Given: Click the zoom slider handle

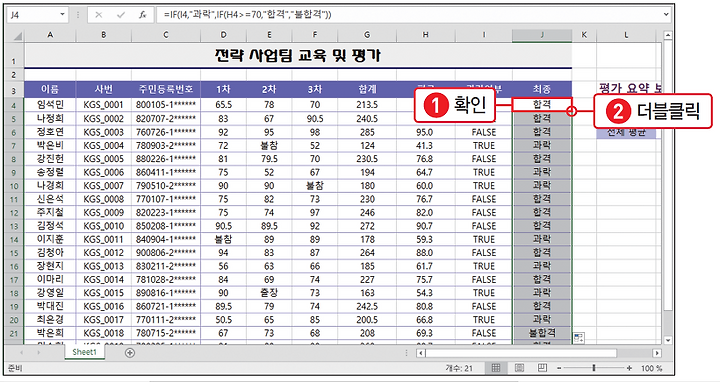Looking at the screenshot, I should click(594, 368).
